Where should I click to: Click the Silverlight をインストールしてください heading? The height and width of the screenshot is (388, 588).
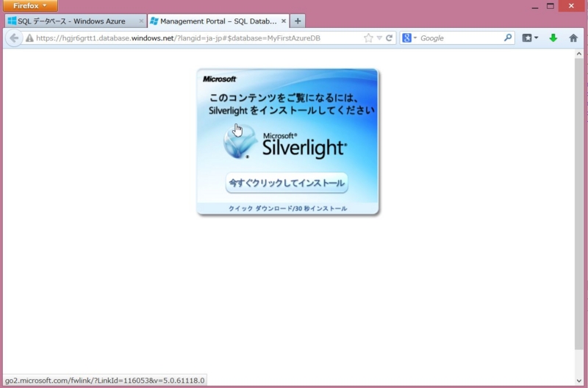click(291, 110)
